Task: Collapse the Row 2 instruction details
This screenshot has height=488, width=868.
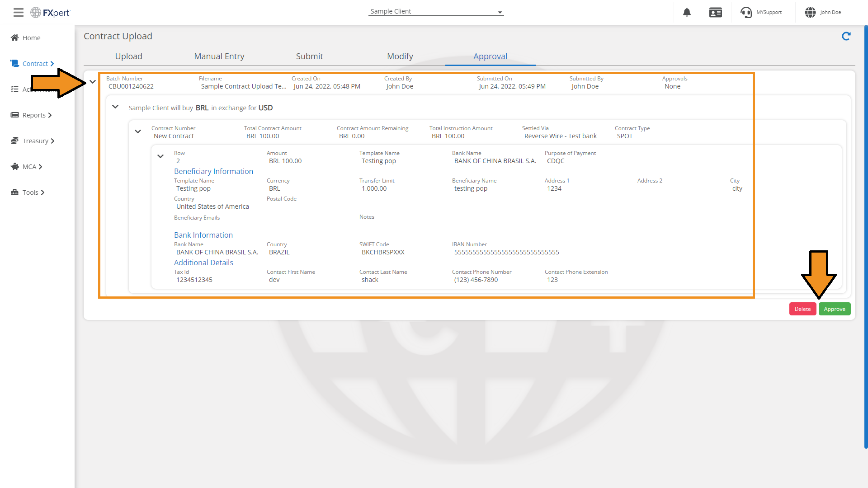Action: coord(160,156)
